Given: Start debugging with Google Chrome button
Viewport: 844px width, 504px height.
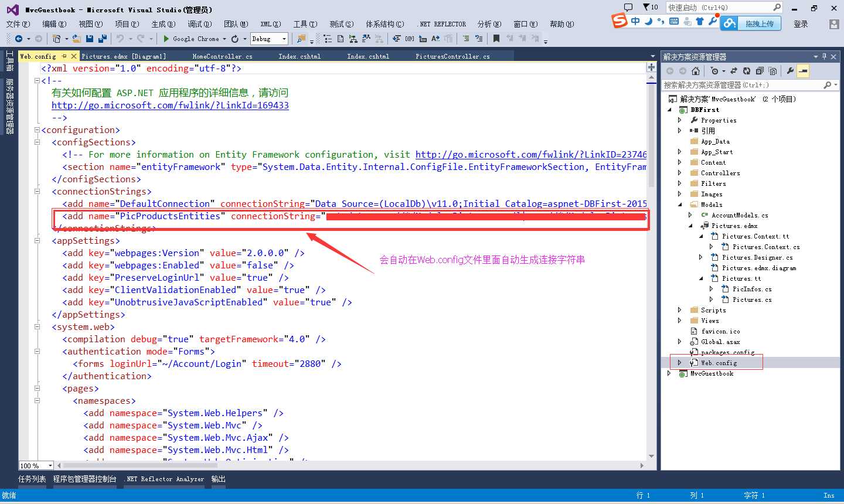Looking at the screenshot, I should click(x=191, y=39).
